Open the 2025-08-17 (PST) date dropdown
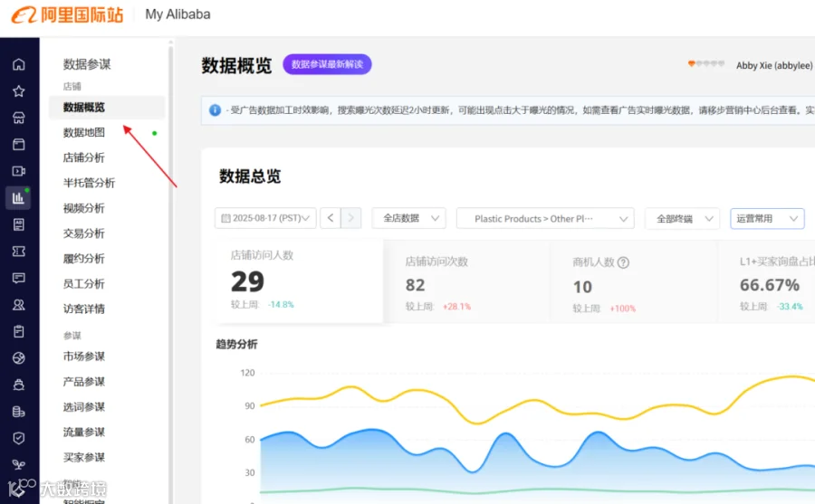815x504 pixels. [265, 218]
